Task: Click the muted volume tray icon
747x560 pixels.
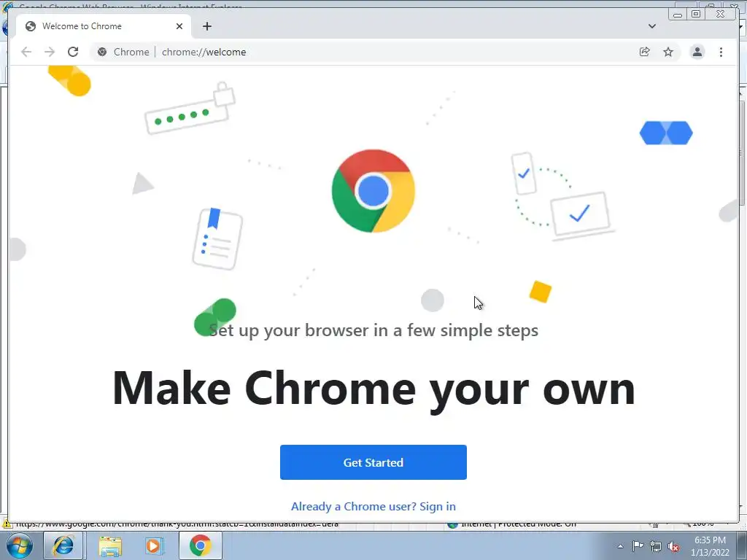Action: tap(673, 546)
